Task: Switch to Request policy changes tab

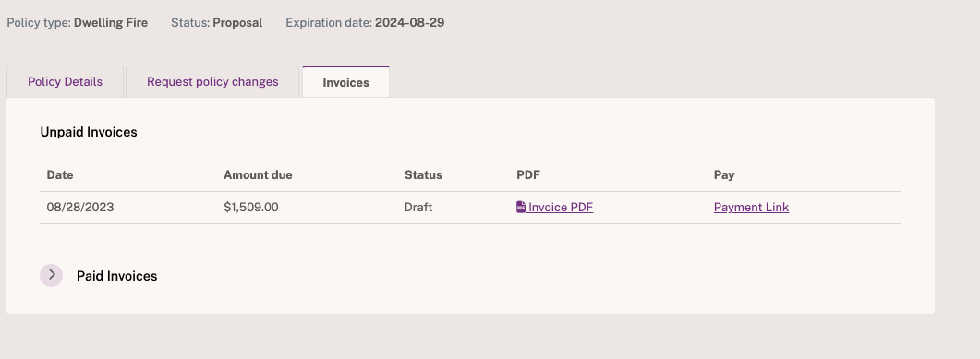Action: pos(212,82)
